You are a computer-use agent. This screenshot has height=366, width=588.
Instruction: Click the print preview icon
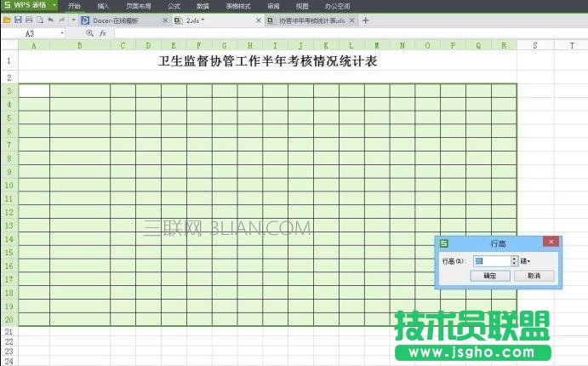(x=40, y=20)
